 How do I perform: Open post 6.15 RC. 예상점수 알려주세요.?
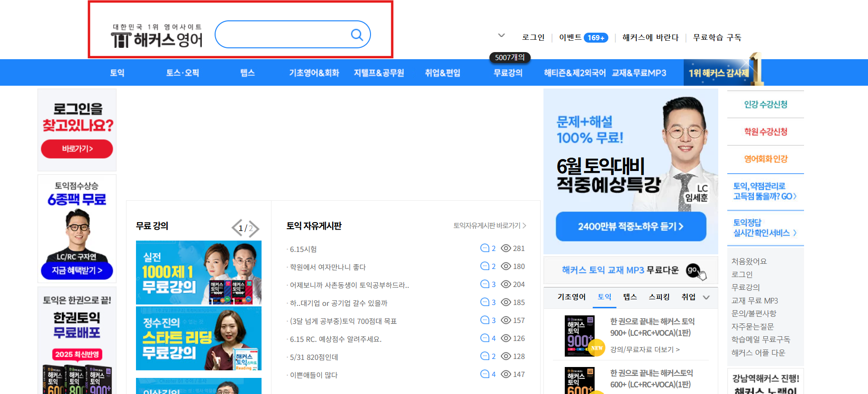tap(335, 339)
